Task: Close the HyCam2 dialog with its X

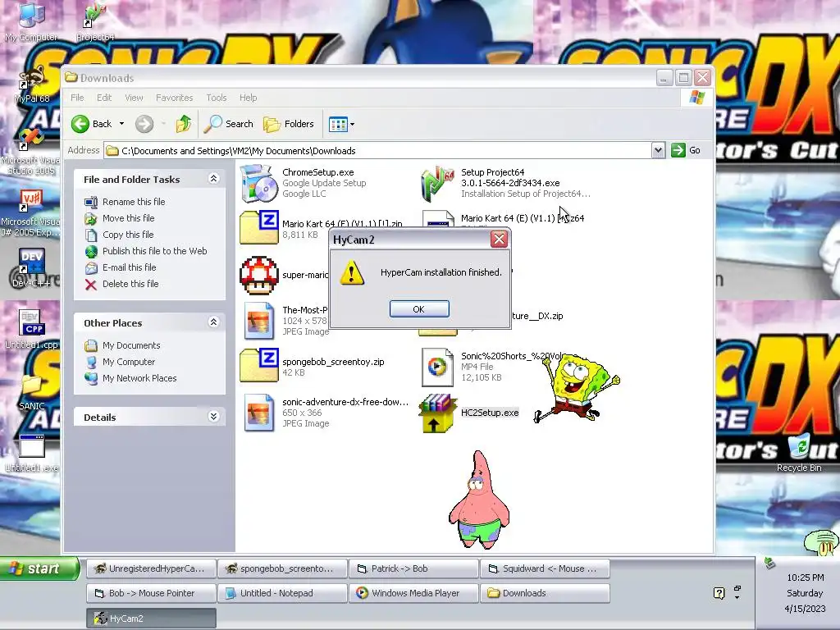Action: coord(499,239)
